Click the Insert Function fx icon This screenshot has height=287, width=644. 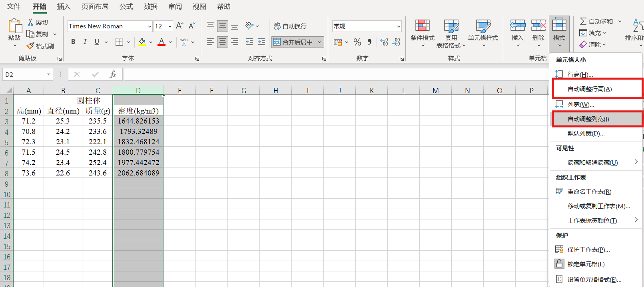(113, 74)
